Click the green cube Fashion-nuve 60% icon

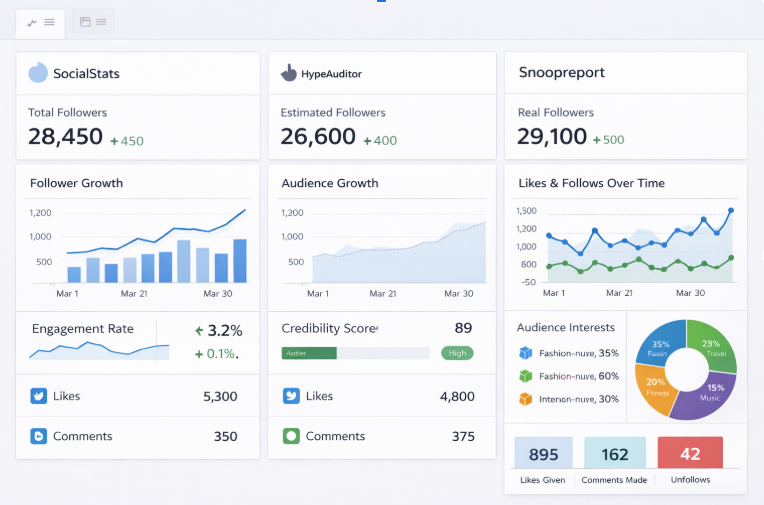[525, 376]
